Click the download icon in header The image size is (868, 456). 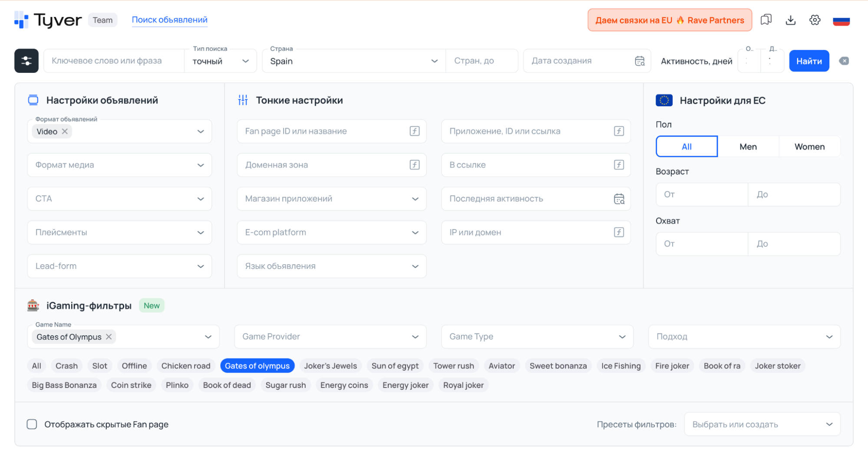tap(791, 20)
